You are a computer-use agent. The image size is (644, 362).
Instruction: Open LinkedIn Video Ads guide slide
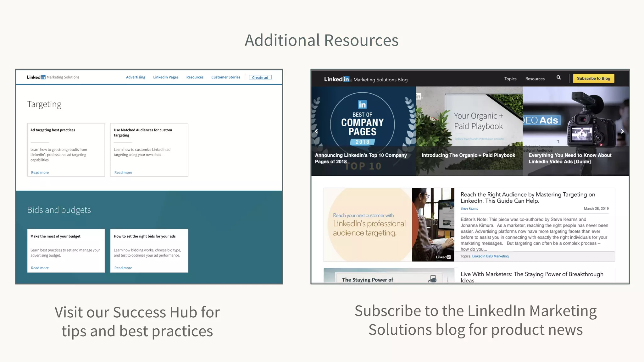click(x=576, y=131)
